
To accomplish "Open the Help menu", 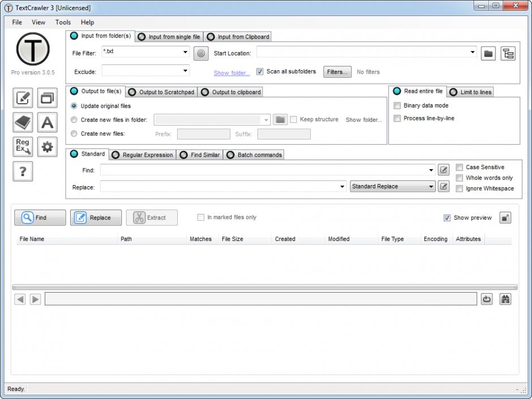I will (87, 23).
